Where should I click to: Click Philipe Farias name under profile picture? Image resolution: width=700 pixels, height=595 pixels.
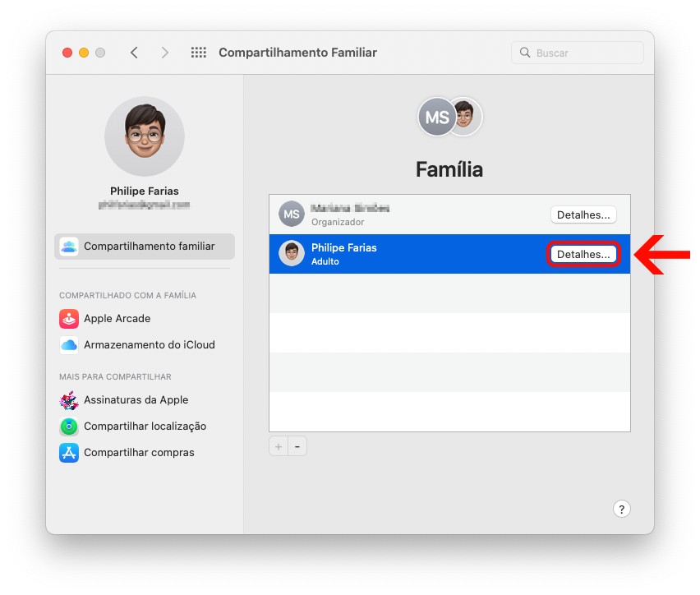pos(145,191)
